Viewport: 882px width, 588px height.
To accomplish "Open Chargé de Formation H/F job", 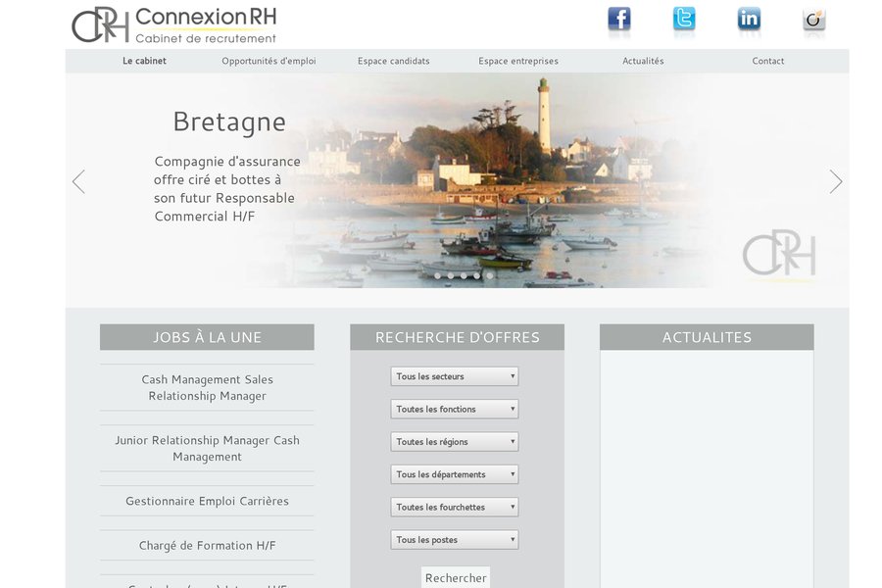I will pos(207,545).
